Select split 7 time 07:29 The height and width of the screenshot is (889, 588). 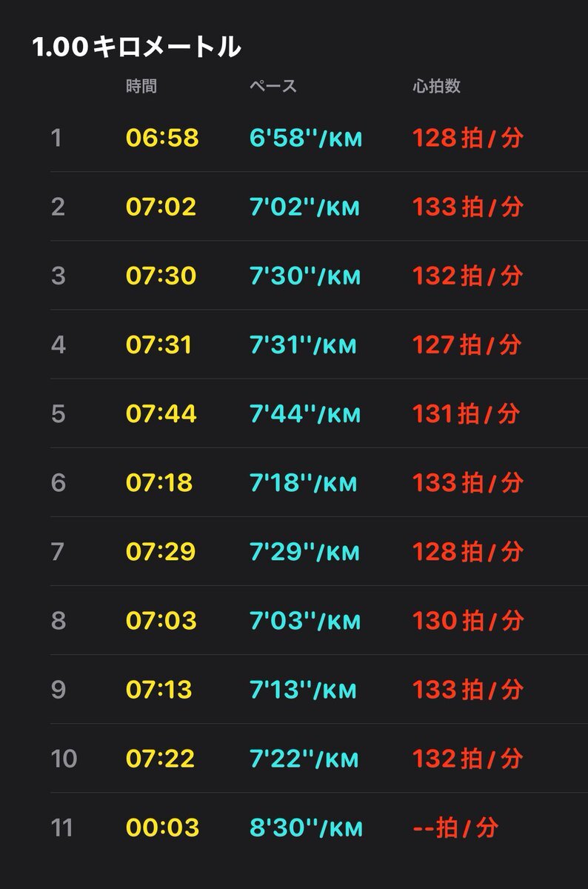click(x=161, y=551)
